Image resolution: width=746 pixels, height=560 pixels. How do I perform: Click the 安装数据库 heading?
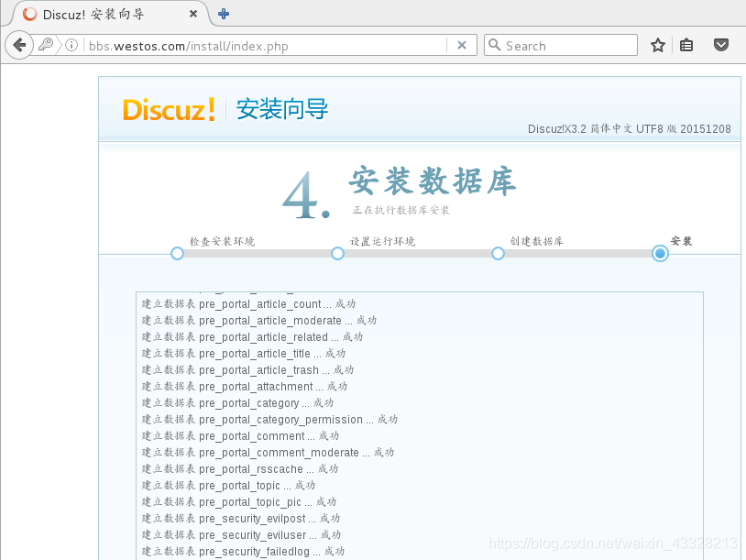(x=432, y=181)
